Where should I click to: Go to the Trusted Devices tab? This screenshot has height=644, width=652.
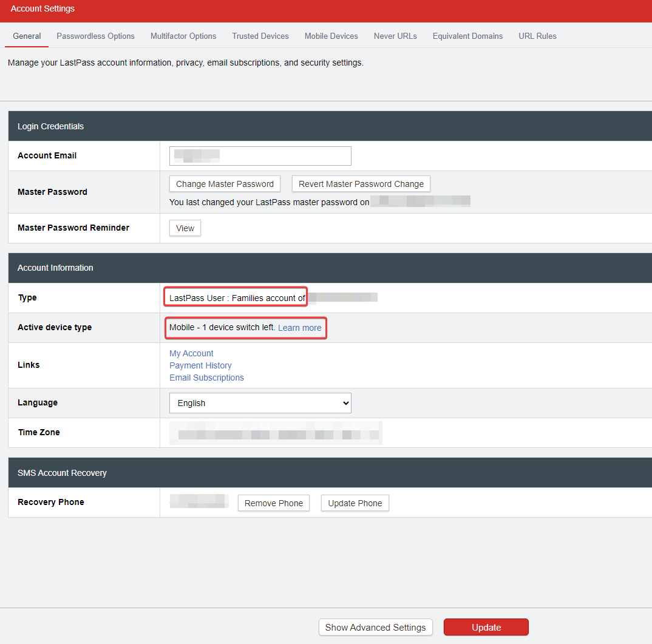(260, 36)
